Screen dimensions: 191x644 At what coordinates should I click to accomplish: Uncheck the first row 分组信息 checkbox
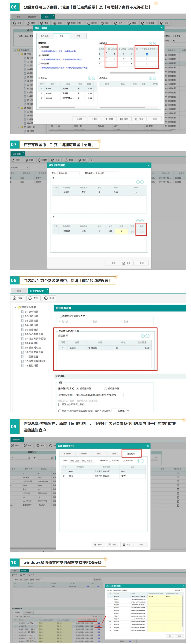(147, 54)
